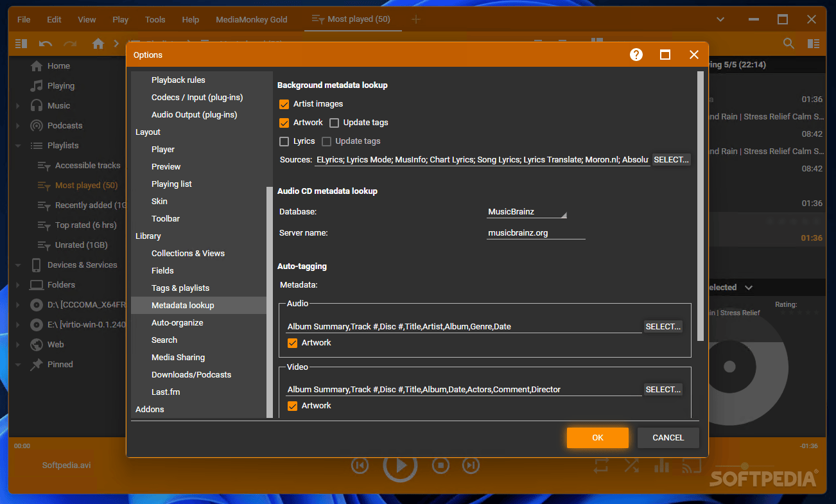Collapse the Playlists tree node
This screenshot has height=504, width=836.
point(18,146)
